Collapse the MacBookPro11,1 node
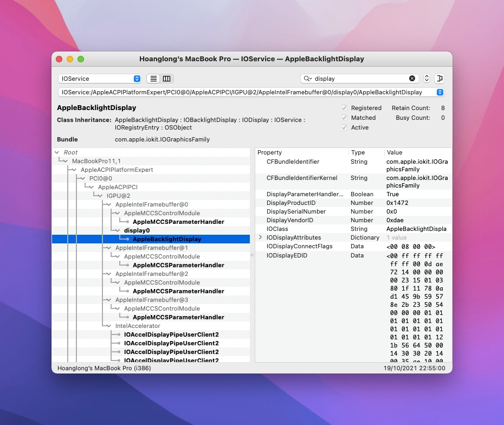 [x=66, y=161]
